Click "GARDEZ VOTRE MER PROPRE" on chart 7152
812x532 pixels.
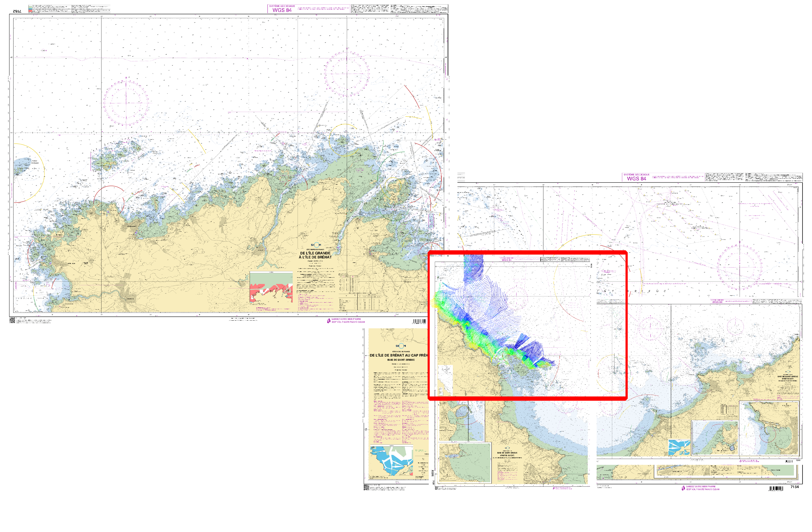[x=346, y=319]
